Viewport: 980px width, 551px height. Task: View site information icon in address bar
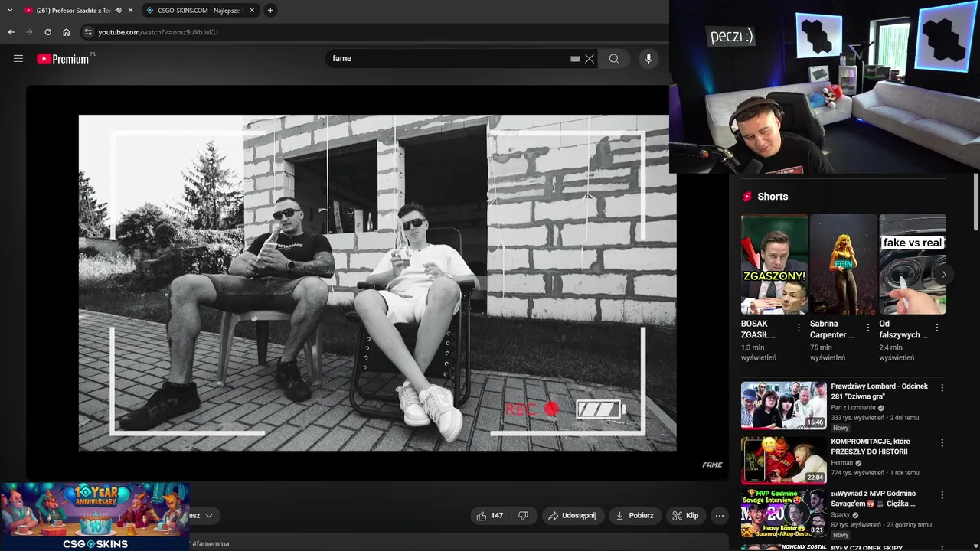point(88,32)
